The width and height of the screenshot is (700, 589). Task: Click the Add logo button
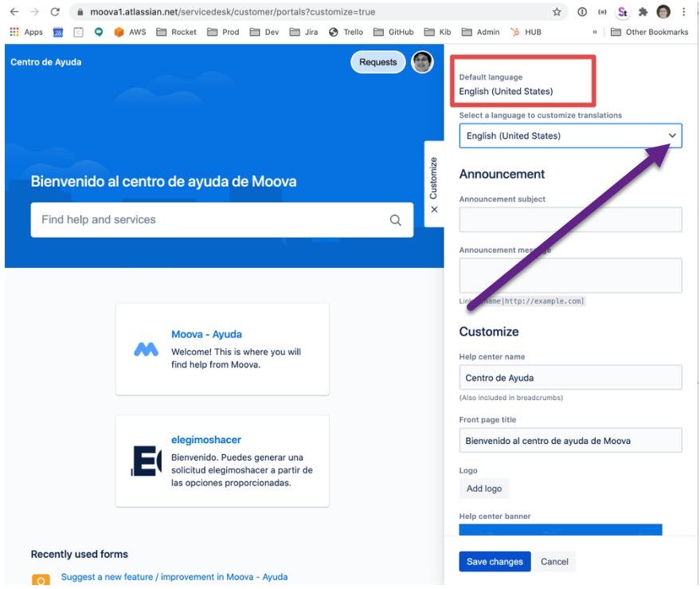[x=484, y=489]
